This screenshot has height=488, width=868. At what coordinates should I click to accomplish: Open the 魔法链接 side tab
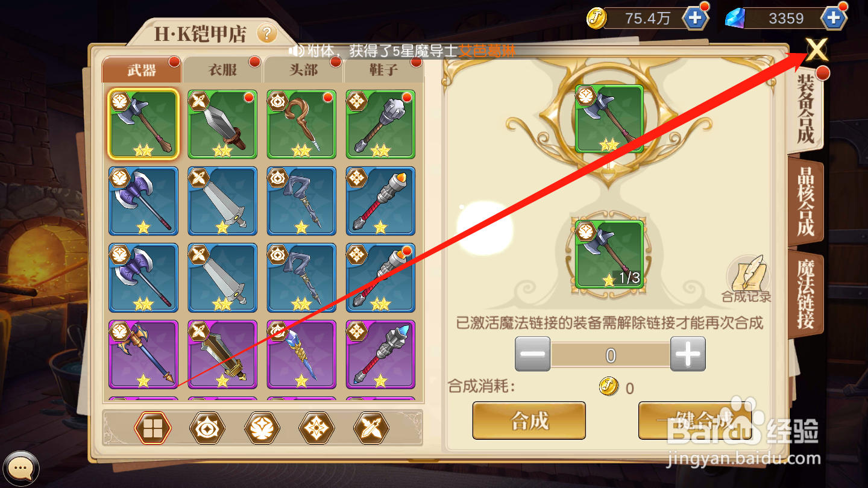[x=805, y=295]
